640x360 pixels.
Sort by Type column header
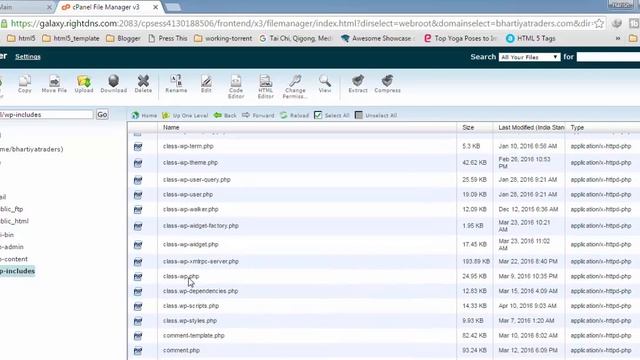[577, 127]
